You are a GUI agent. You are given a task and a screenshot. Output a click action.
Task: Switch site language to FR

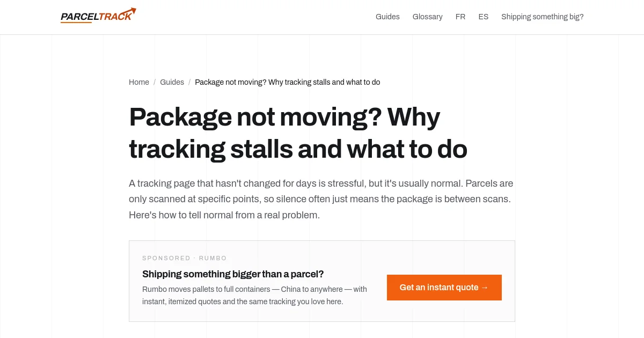pos(460,17)
